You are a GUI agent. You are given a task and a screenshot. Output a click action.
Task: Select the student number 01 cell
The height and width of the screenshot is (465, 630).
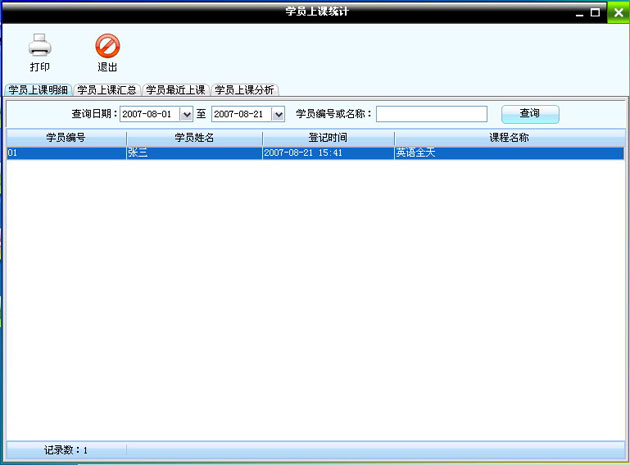click(x=66, y=153)
